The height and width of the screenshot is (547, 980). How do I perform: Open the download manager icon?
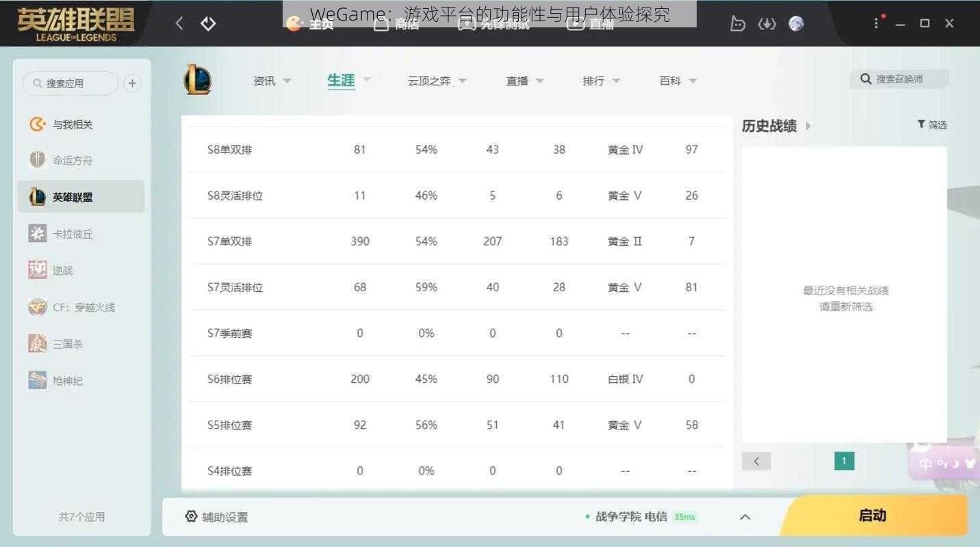(766, 24)
